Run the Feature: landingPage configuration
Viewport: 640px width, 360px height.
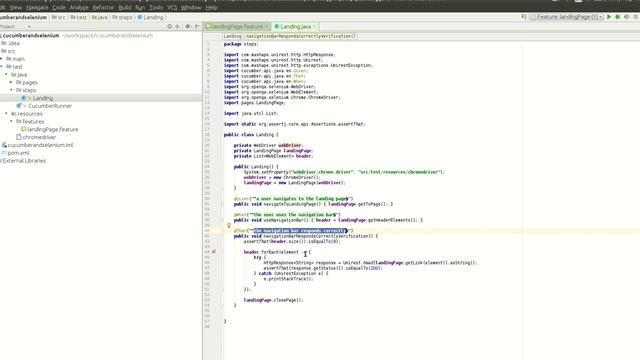click(609, 17)
